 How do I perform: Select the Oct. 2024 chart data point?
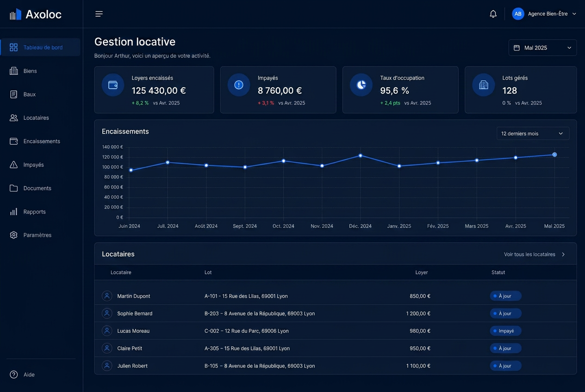(x=284, y=161)
